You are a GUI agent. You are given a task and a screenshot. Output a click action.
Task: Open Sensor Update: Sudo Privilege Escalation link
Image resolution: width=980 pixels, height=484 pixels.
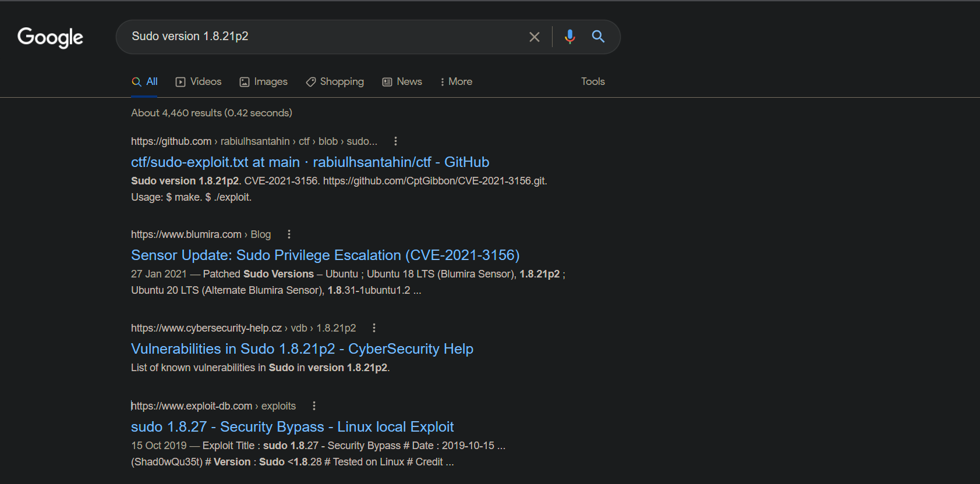coord(325,255)
